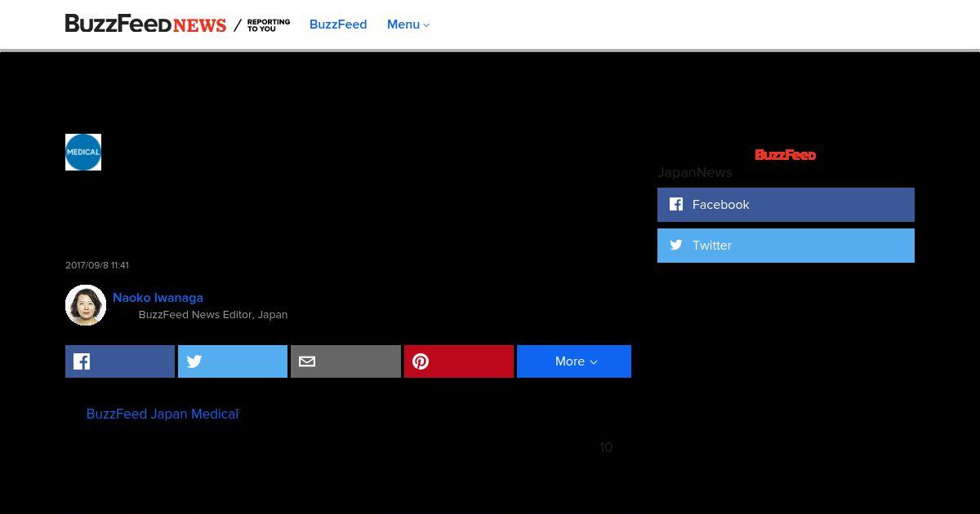Expand the More share options
The height and width of the screenshot is (514, 980).
[574, 361]
